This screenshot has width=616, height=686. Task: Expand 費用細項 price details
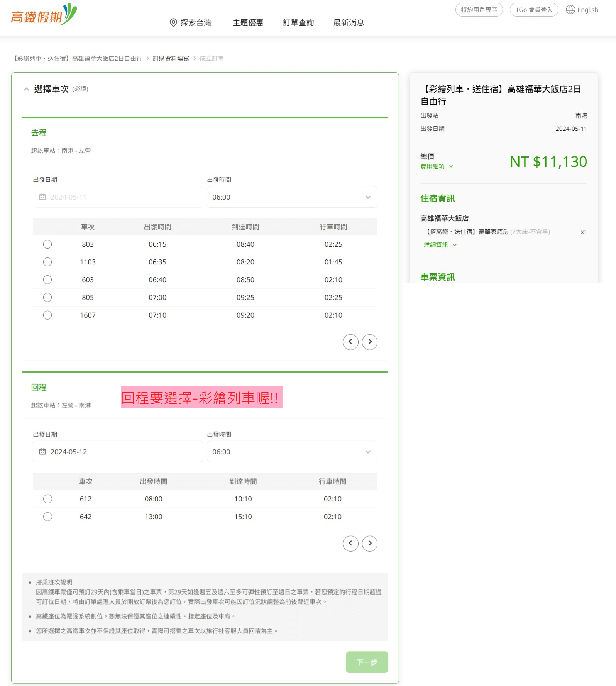coord(437,166)
